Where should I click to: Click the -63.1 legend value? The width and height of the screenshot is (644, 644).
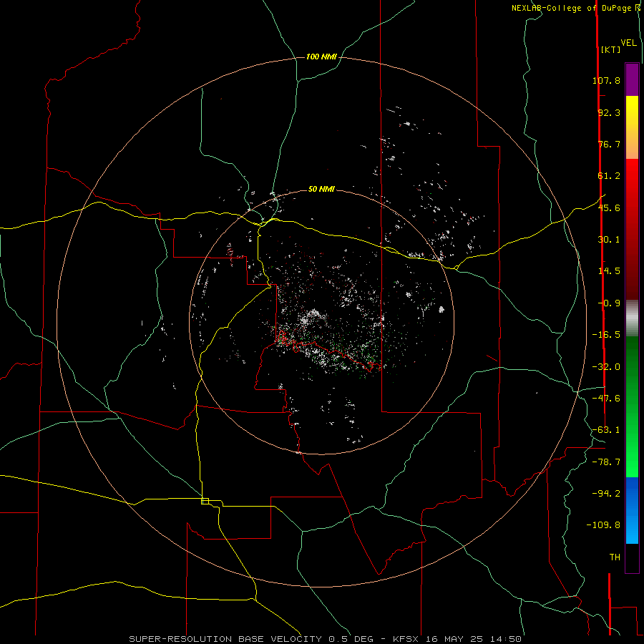click(x=606, y=430)
